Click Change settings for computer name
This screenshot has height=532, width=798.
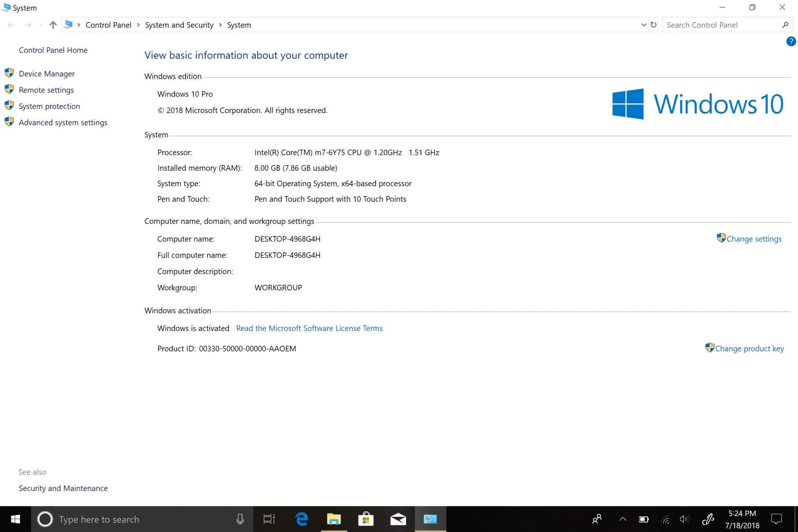pyautogui.click(x=754, y=239)
